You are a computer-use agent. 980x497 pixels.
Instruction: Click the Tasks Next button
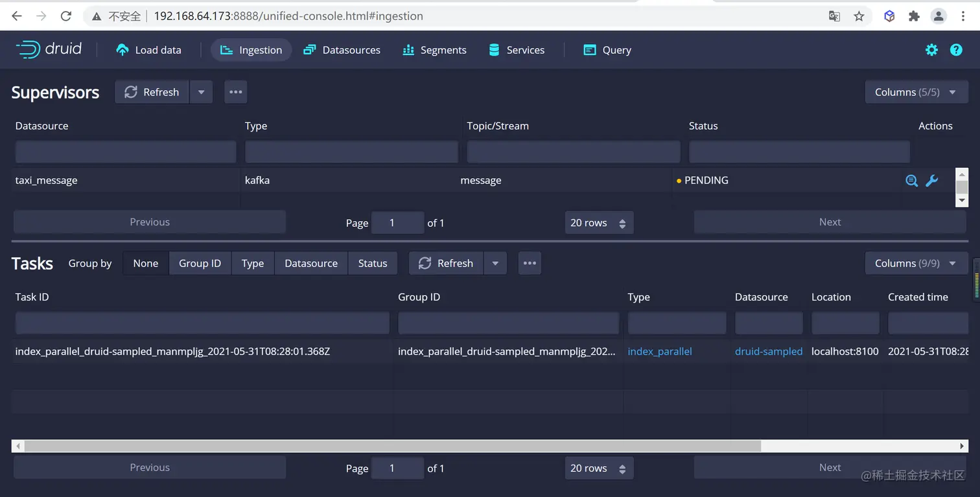pos(830,467)
